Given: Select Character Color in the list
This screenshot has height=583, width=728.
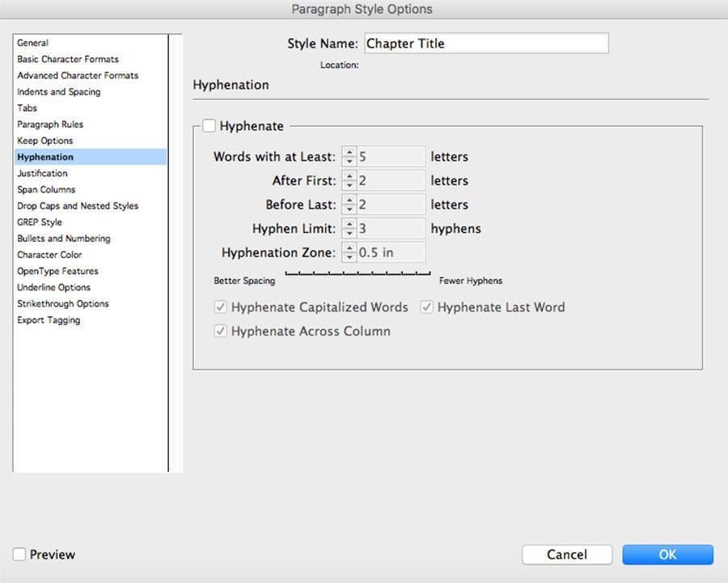Looking at the screenshot, I should 49,255.
